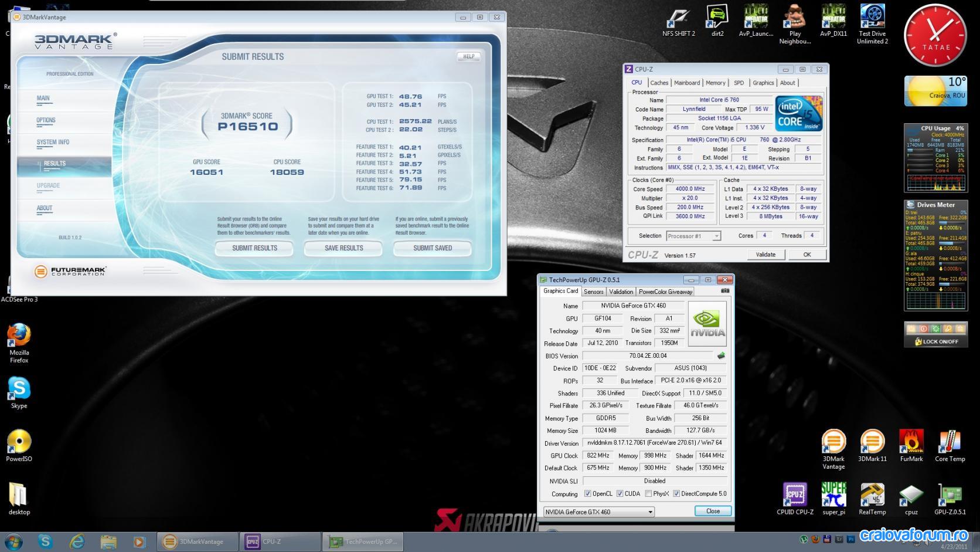The height and width of the screenshot is (552, 980).
Task: Toggle the CUDA checkbox in GPU-Z
Action: [x=620, y=494]
